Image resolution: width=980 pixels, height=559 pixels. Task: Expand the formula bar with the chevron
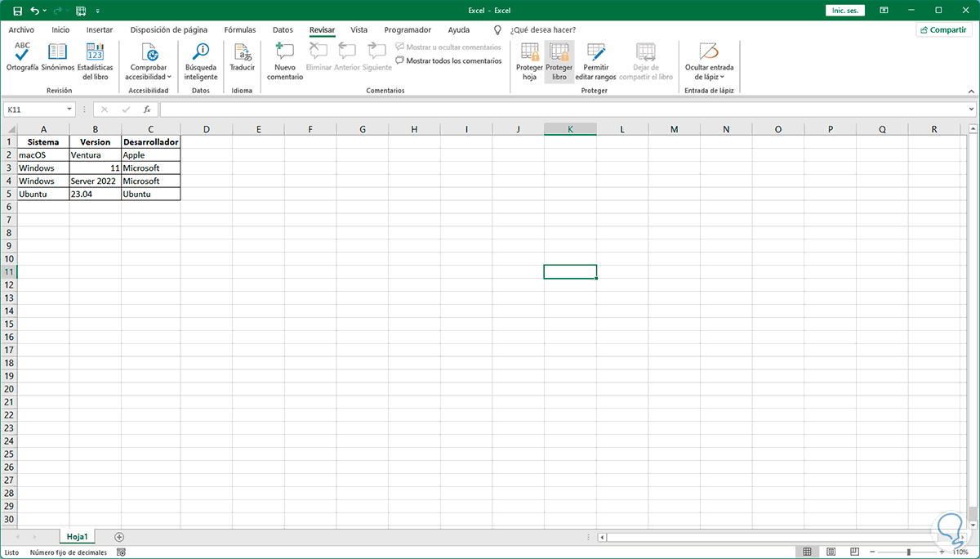coord(970,110)
